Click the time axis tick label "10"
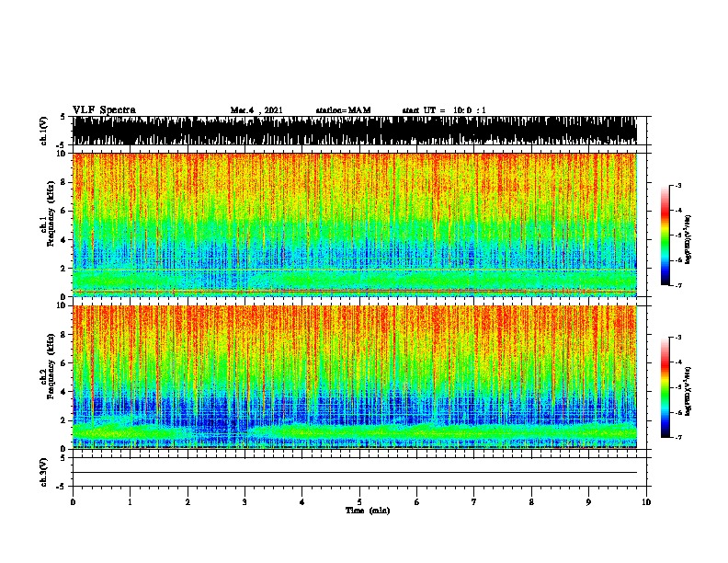Image resolution: width=728 pixels, height=563 pixels. 646,502
